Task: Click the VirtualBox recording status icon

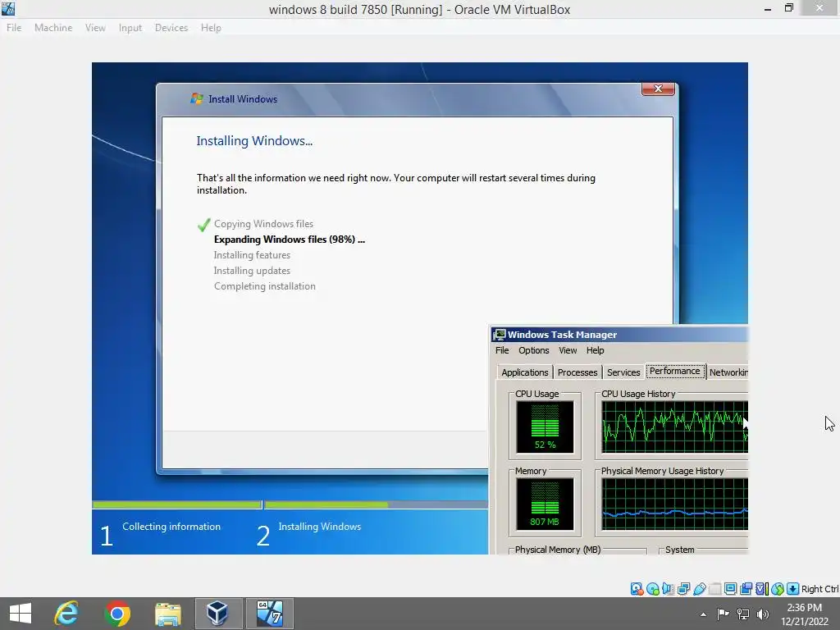Action: point(746,589)
